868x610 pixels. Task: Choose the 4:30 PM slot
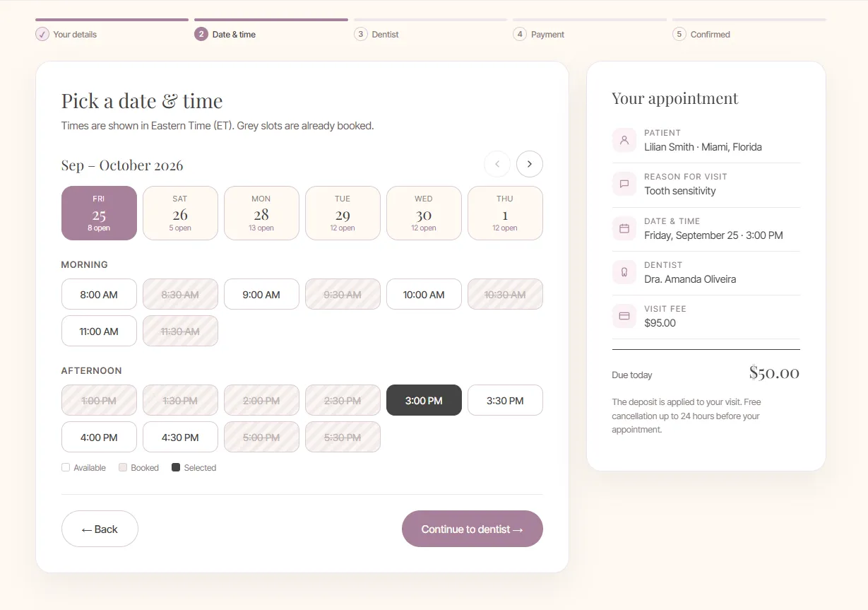click(x=180, y=437)
